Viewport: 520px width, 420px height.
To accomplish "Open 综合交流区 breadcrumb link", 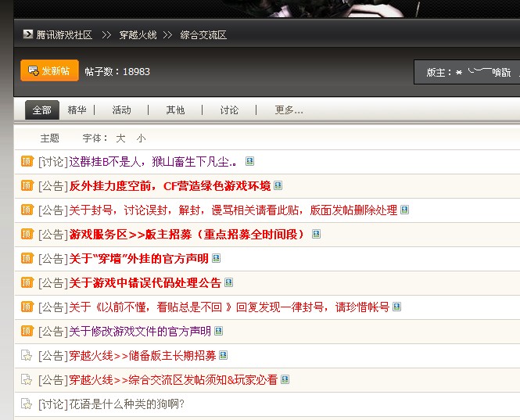I will tap(203, 35).
